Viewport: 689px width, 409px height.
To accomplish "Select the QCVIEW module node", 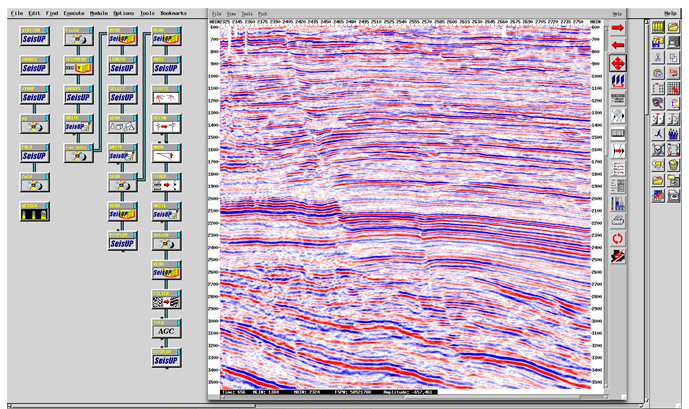I will [x=34, y=212].
